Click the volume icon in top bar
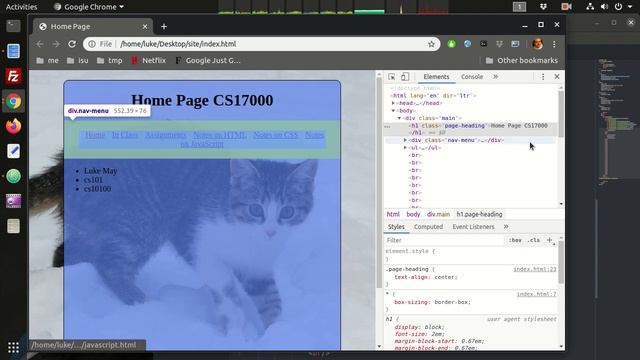Image resolution: width=640 pixels, height=360 pixels. [604, 7]
